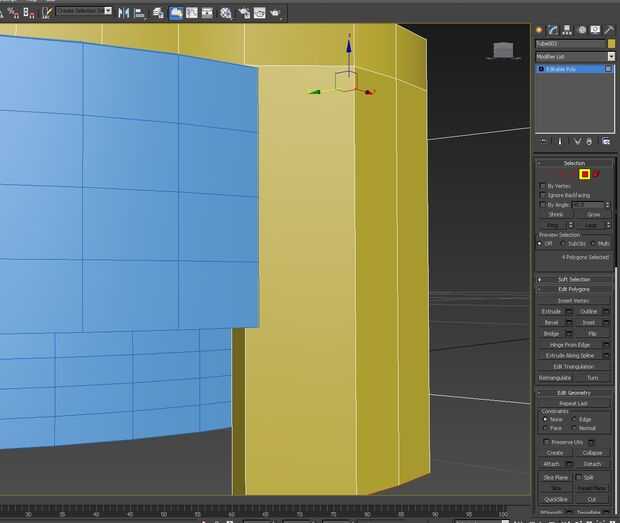The width and height of the screenshot is (620, 523).
Task: Click the Pin Stack icon
Action: pos(544,141)
